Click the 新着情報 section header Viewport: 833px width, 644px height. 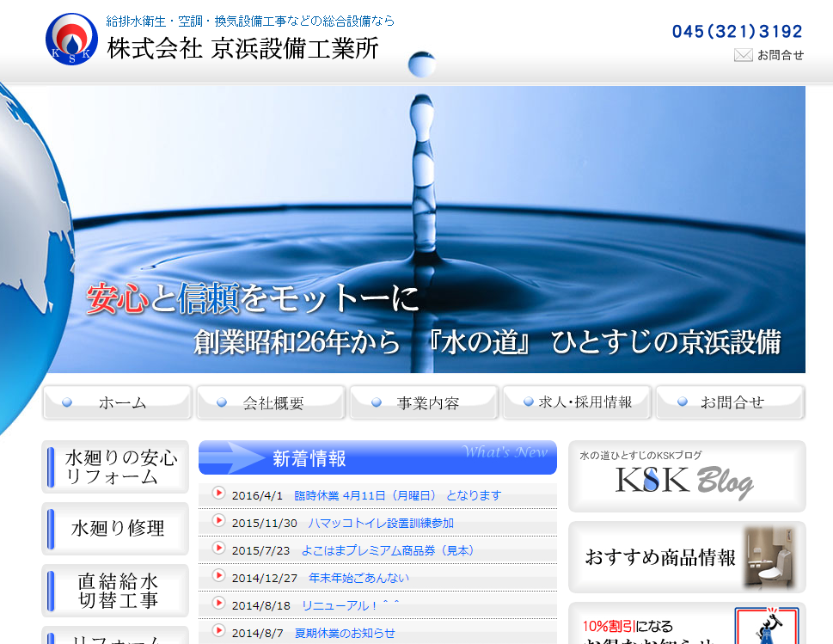click(377, 457)
